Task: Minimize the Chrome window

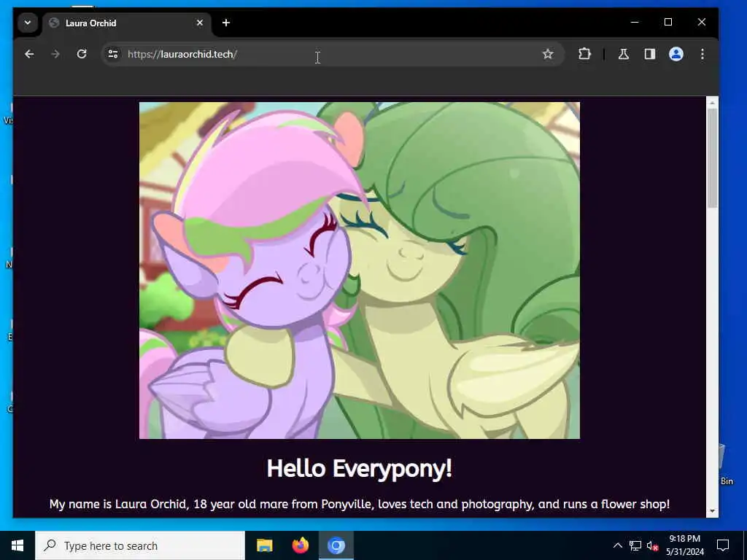Action: click(635, 23)
